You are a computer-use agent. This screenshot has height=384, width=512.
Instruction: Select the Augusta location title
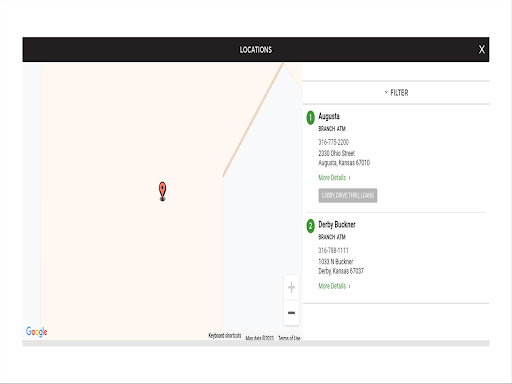pos(329,116)
